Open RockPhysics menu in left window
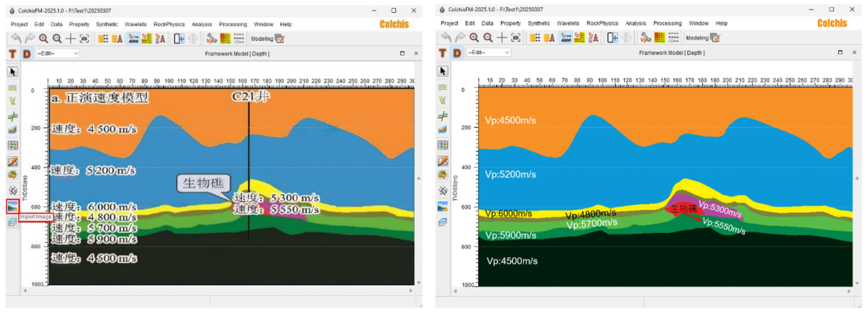The height and width of the screenshot is (312, 868). point(169,24)
